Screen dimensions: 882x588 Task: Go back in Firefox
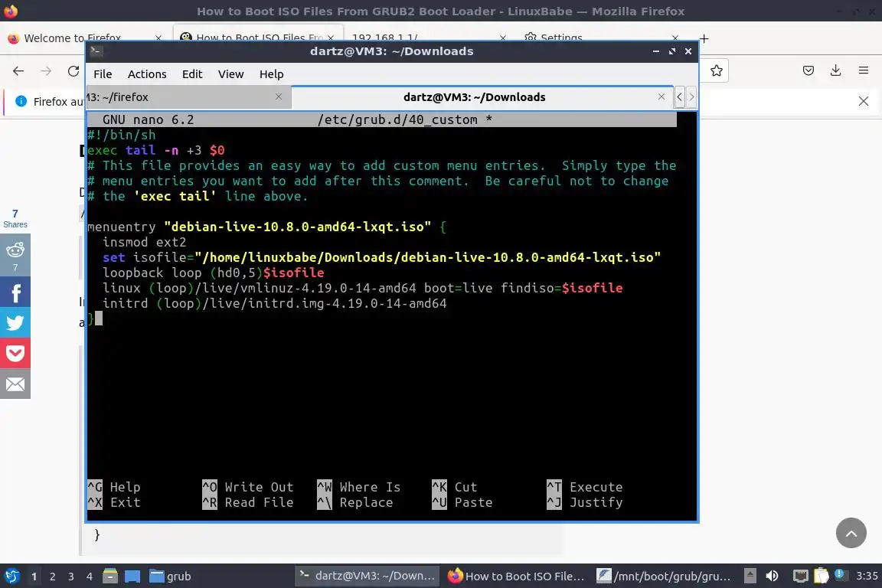point(18,71)
